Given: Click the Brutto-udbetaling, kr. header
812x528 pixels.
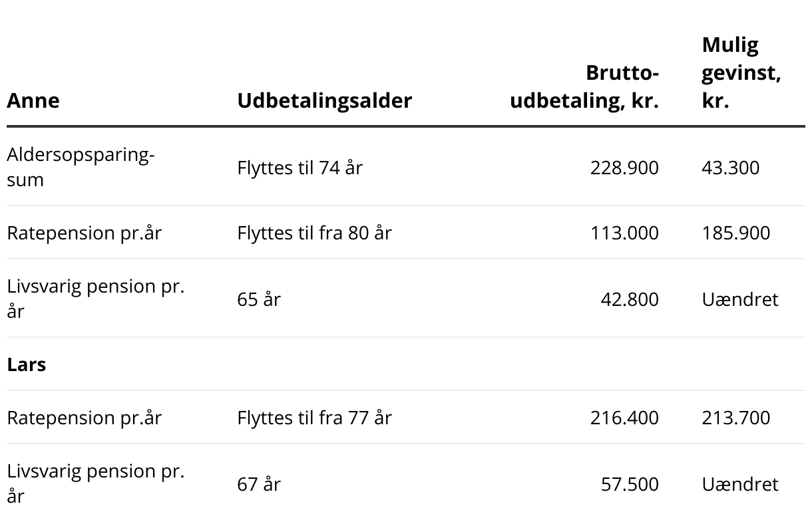Looking at the screenshot, I should [x=584, y=86].
